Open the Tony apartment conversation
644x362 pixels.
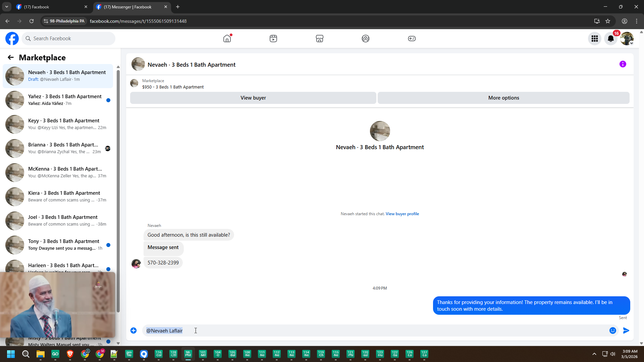click(x=58, y=245)
